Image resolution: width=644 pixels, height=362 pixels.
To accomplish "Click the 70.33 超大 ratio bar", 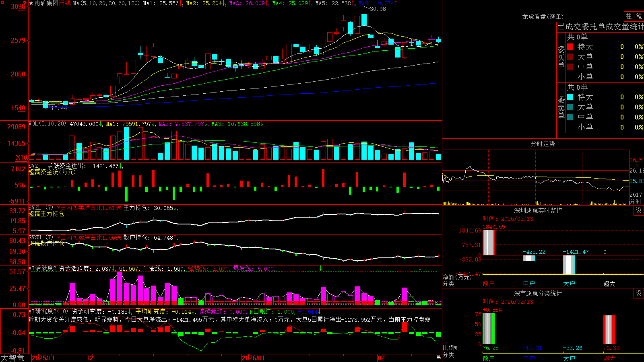I will (x=609, y=330).
